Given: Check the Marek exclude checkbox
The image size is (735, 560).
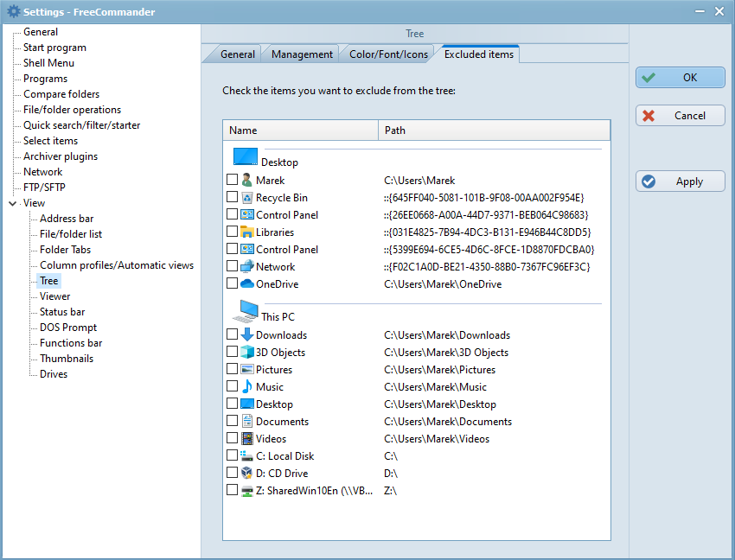Looking at the screenshot, I should (x=232, y=180).
